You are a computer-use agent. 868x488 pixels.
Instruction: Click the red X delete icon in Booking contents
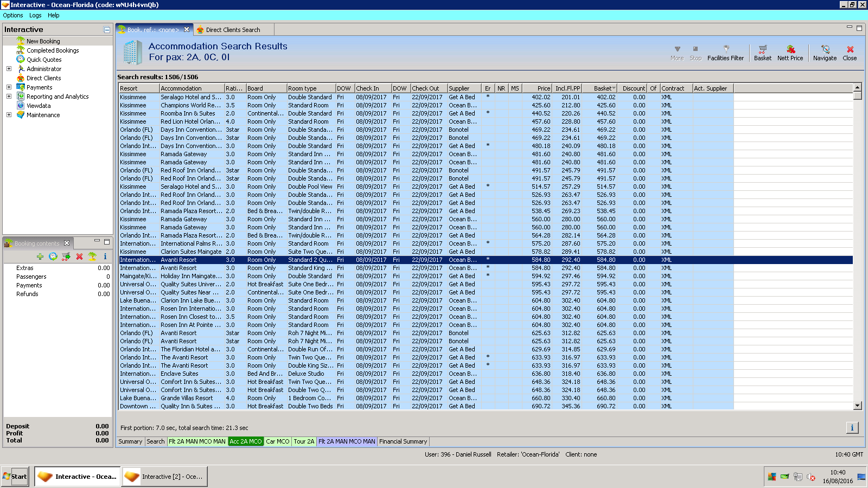coord(79,256)
